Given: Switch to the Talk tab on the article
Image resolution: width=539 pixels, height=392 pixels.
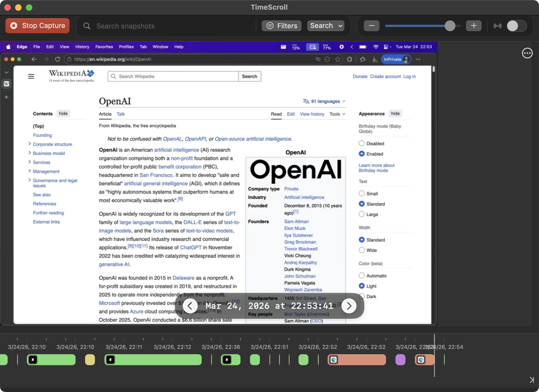Looking at the screenshot, I should point(120,114).
